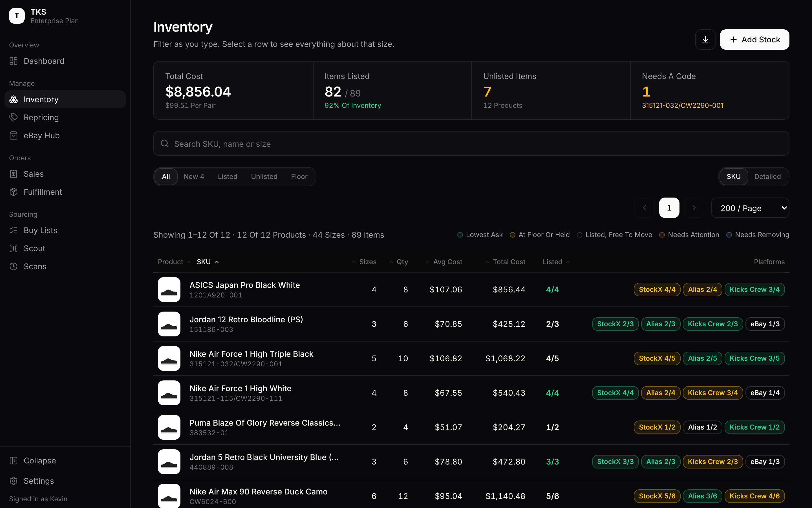The height and width of the screenshot is (508, 812).
Task: Open the 200 / Page dropdown
Action: tap(750, 208)
